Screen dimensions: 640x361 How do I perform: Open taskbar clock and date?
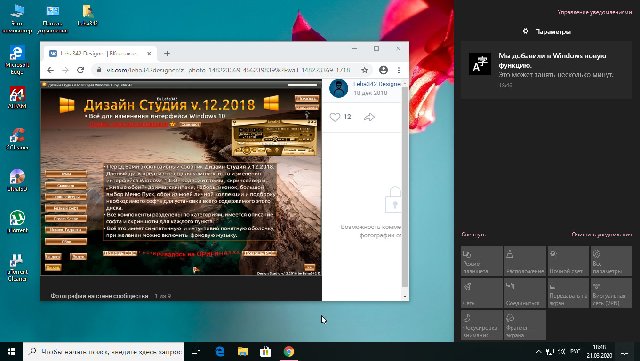click(599, 352)
